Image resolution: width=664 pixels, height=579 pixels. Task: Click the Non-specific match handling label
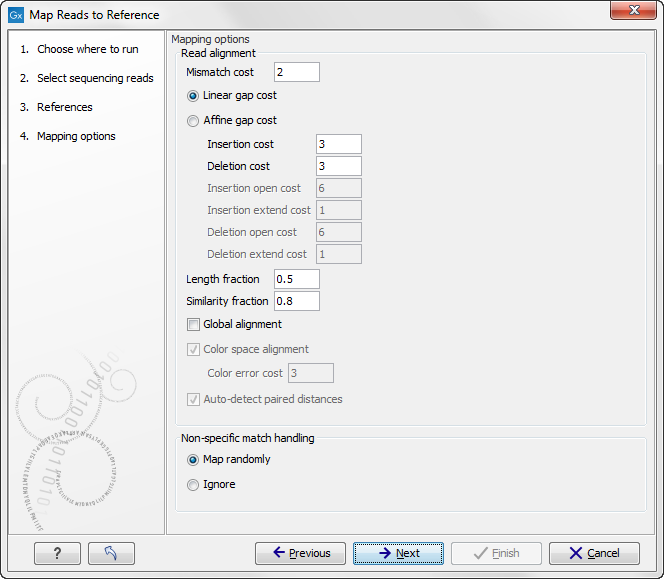tap(248, 438)
